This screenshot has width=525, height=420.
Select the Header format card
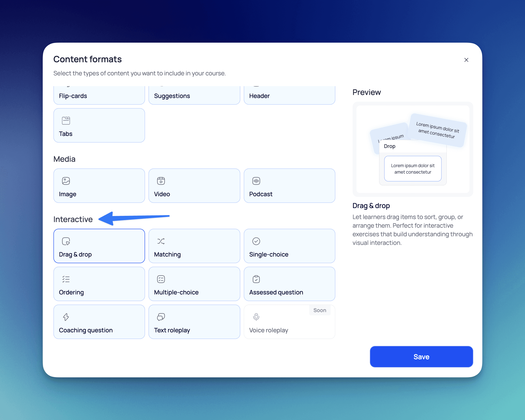289,95
